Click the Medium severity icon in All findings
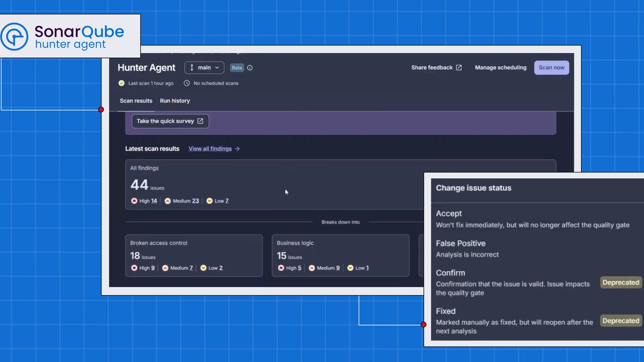644x362 pixels. tap(167, 201)
